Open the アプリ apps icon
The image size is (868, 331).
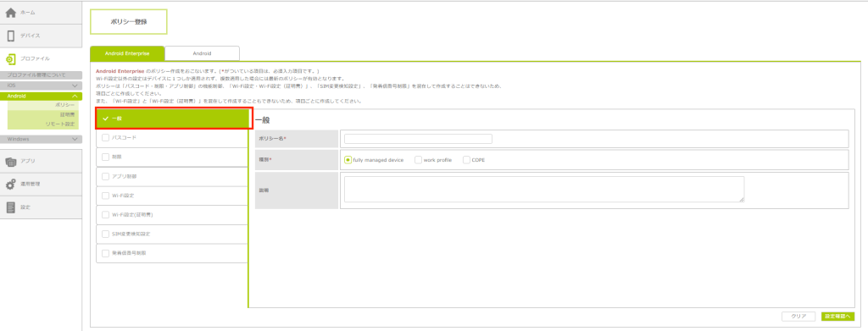(10, 162)
